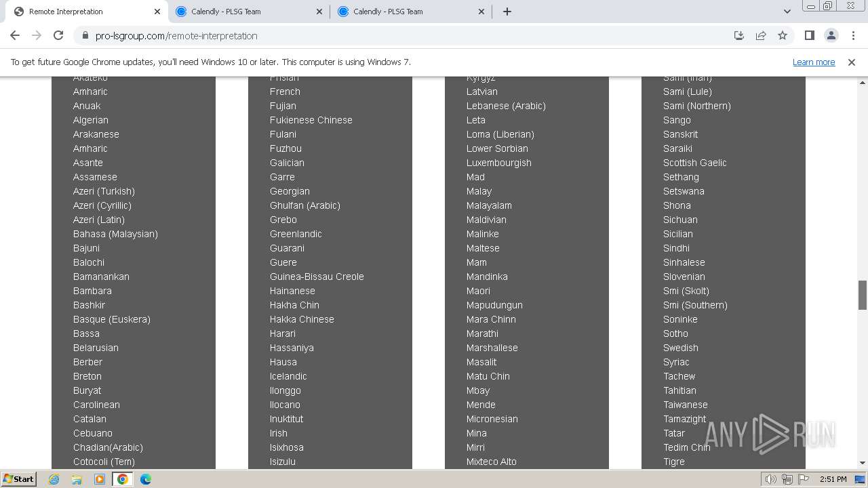This screenshot has width=868, height=488.
Task: Switch to second Calendly - PLSG Team tab
Action: (249, 12)
